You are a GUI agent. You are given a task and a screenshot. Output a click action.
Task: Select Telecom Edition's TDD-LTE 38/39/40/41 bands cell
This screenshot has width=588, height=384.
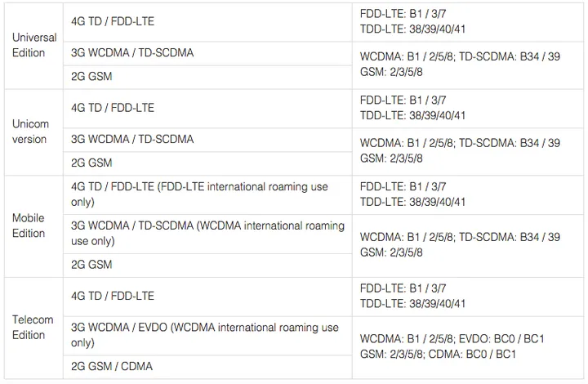(412, 304)
